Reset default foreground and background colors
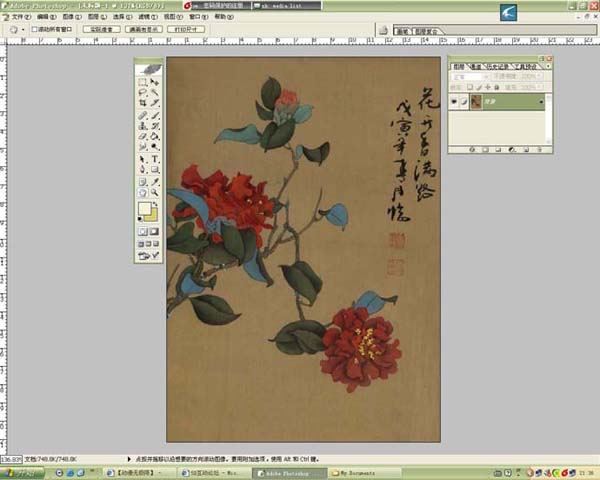Viewport: 600px width, 480px height. [140, 219]
